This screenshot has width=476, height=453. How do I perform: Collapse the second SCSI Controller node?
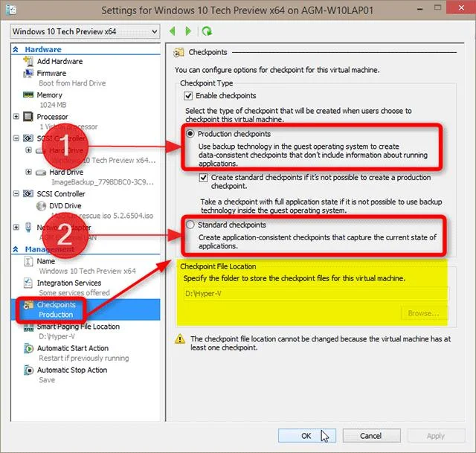16,193
